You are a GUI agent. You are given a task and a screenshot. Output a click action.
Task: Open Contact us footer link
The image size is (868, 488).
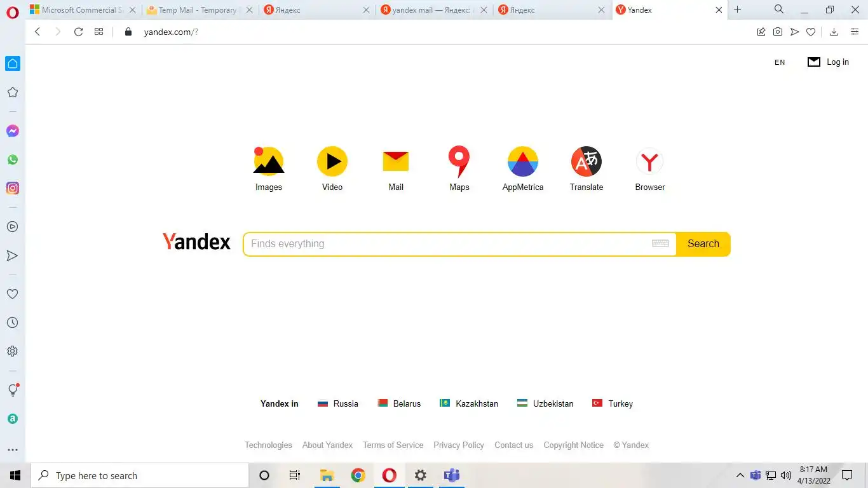coord(513,445)
